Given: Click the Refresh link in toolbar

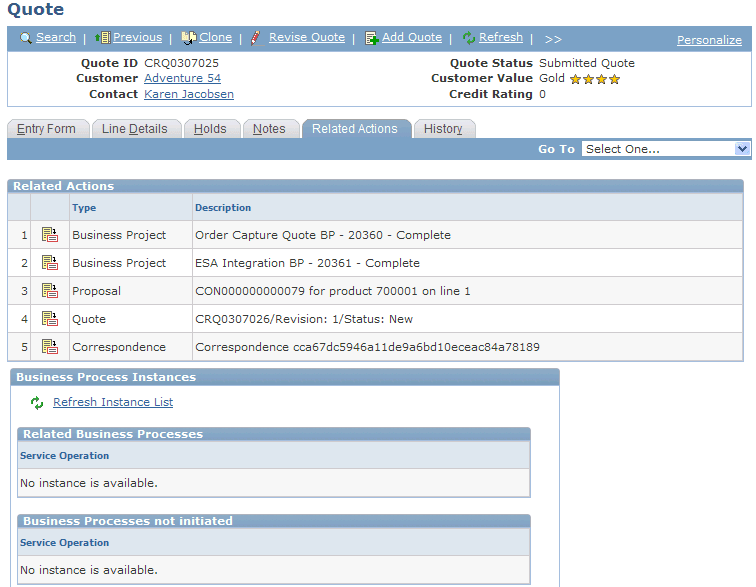Looking at the screenshot, I should 501,37.
